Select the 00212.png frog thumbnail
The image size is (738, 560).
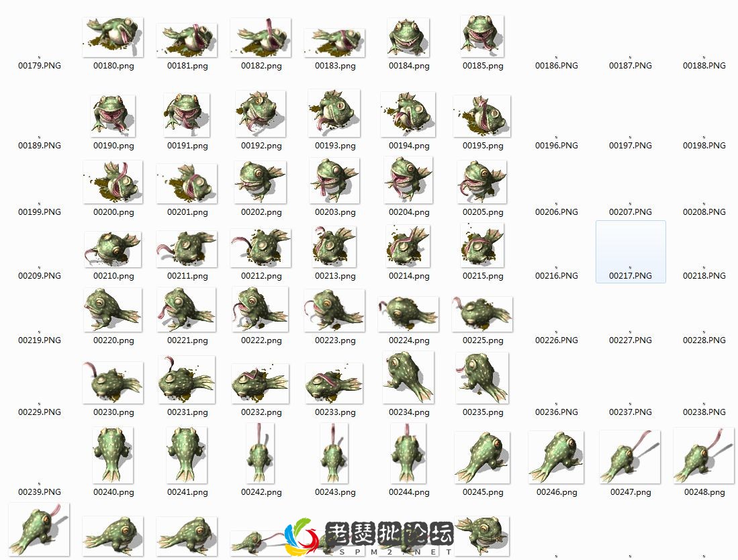coord(261,248)
